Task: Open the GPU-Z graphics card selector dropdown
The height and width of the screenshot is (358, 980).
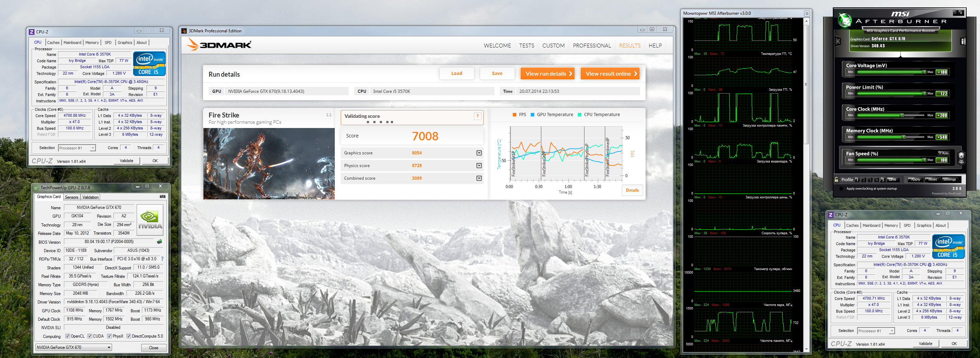Action: pos(74,347)
